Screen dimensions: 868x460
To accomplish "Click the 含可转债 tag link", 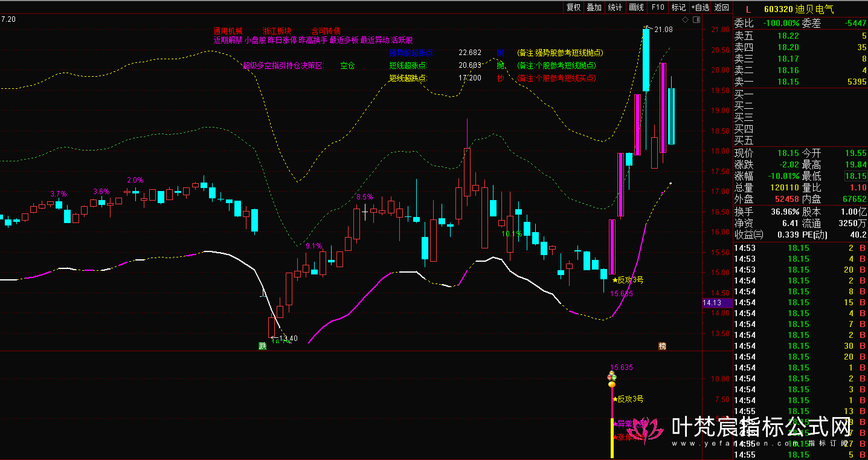I will tap(326, 31).
